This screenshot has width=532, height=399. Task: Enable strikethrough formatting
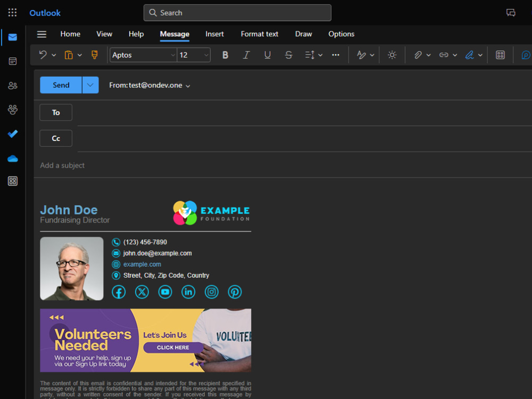pyautogui.click(x=288, y=55)
